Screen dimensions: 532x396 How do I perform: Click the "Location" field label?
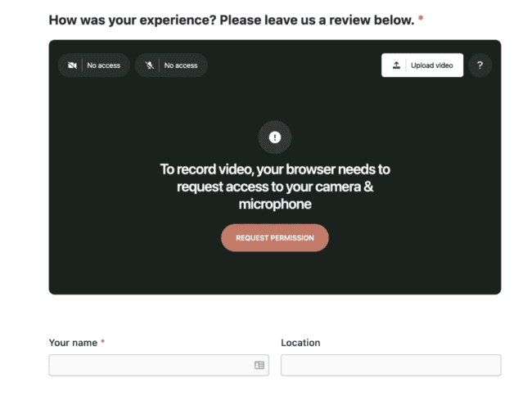click(x=300, y=343)
